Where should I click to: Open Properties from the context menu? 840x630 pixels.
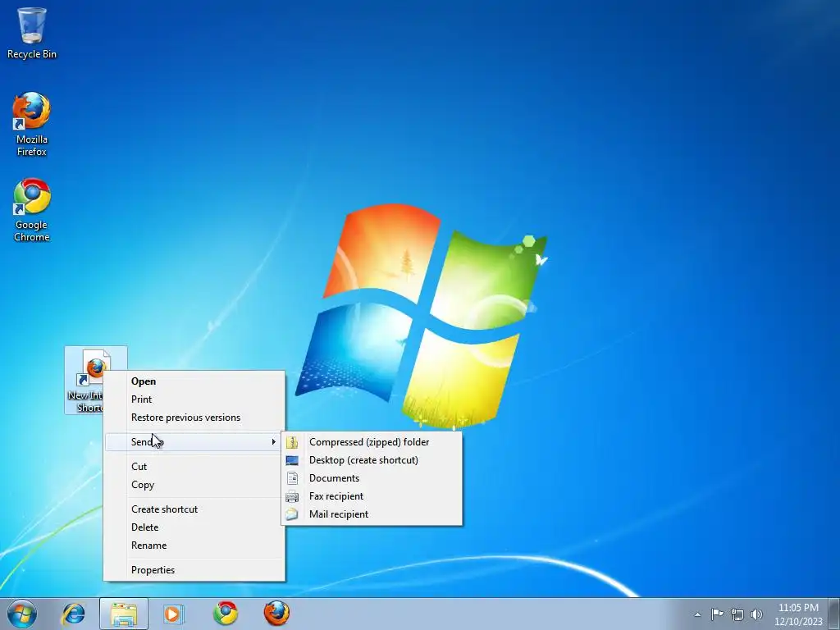(194, 570)
